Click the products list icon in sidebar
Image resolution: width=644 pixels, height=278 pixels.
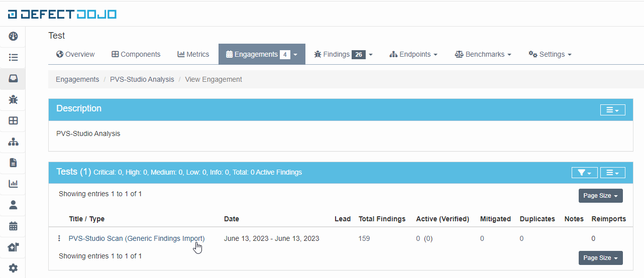point(13,57)
